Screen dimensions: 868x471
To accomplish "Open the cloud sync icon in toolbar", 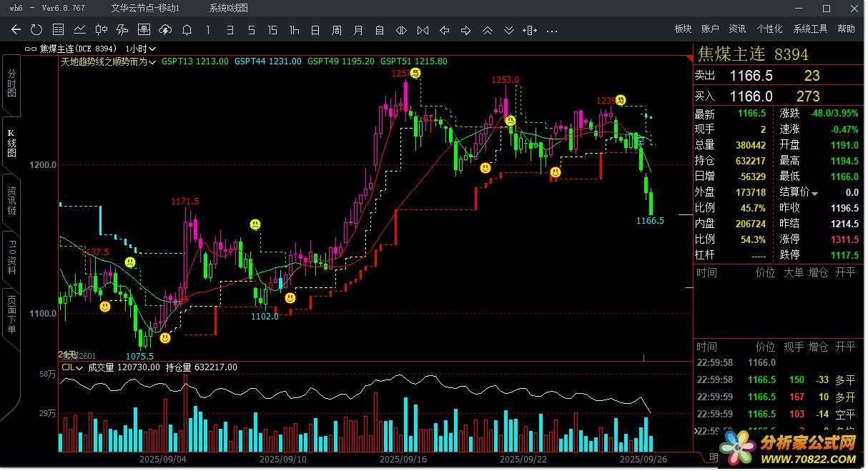I will (x=165, y=30).
